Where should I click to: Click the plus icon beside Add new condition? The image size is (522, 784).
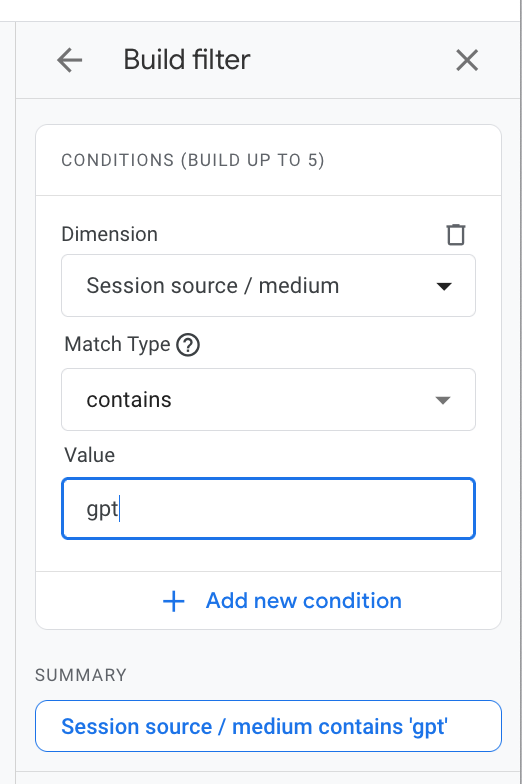174,601
